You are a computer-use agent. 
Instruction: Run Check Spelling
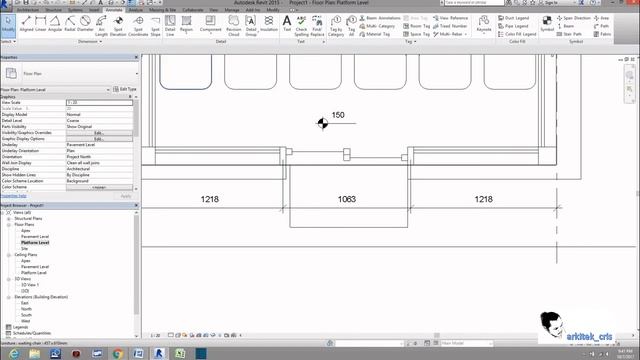coord(301,26)
